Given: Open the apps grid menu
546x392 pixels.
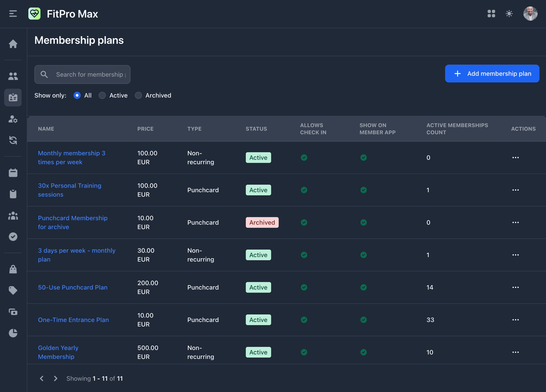Looking at the screenshot, I should [x=491, y=13].
